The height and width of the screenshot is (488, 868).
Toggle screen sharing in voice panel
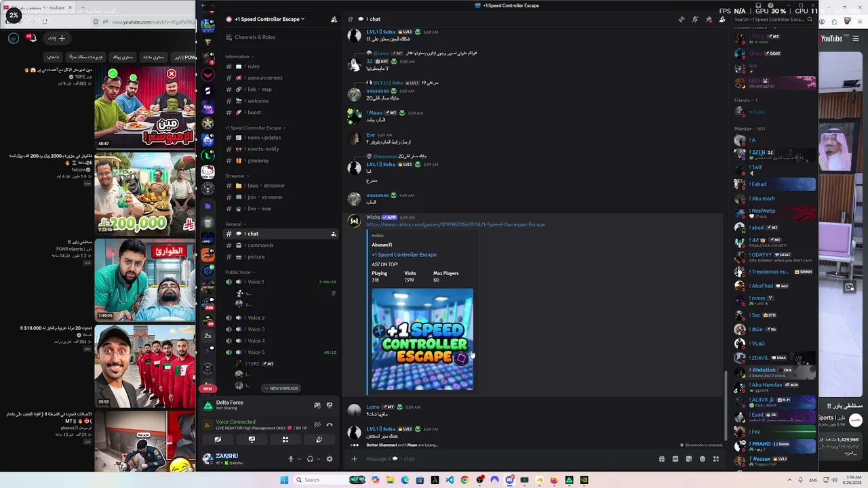(x=252, y=439)
